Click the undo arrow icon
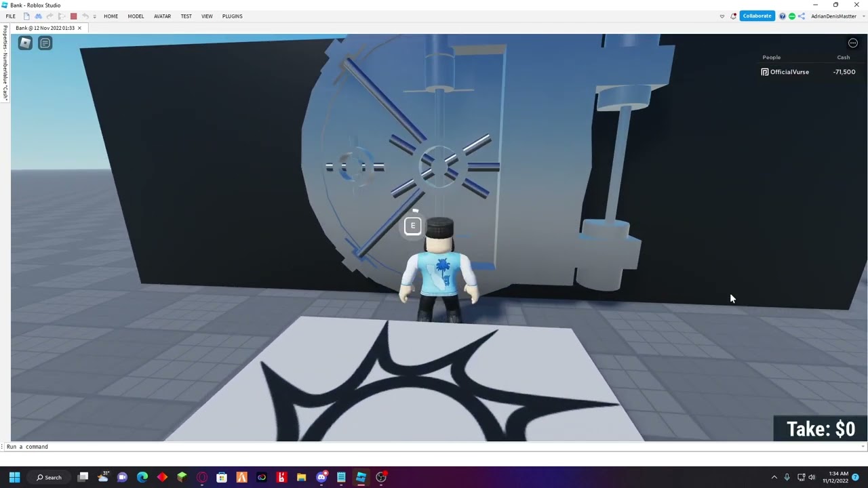 85,16
